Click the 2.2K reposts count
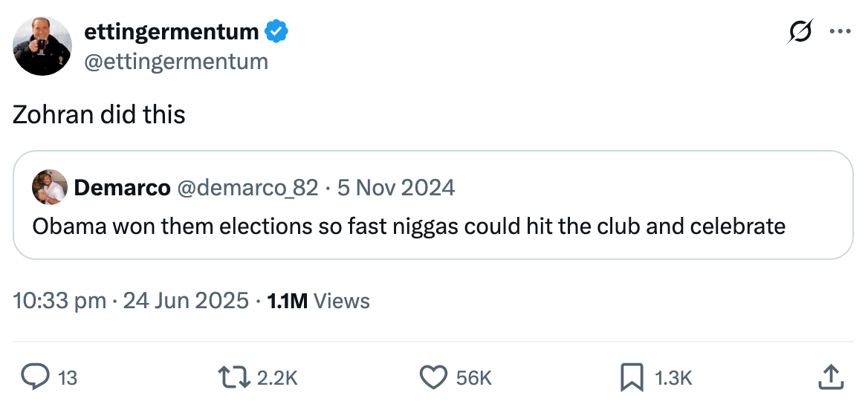The height and width of the screenshot is (407, 868). click(277, 378)
